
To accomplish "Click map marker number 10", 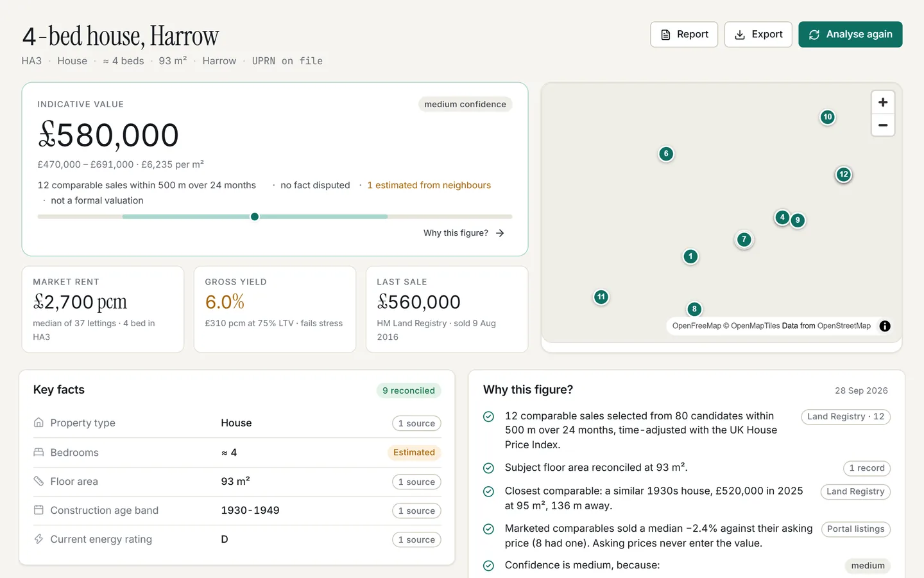I will pos(827,117).
